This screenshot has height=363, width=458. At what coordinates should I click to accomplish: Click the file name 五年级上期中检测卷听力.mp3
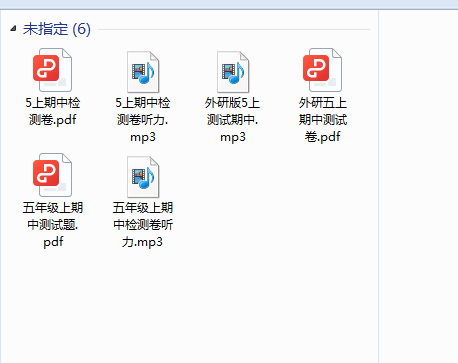143,225
